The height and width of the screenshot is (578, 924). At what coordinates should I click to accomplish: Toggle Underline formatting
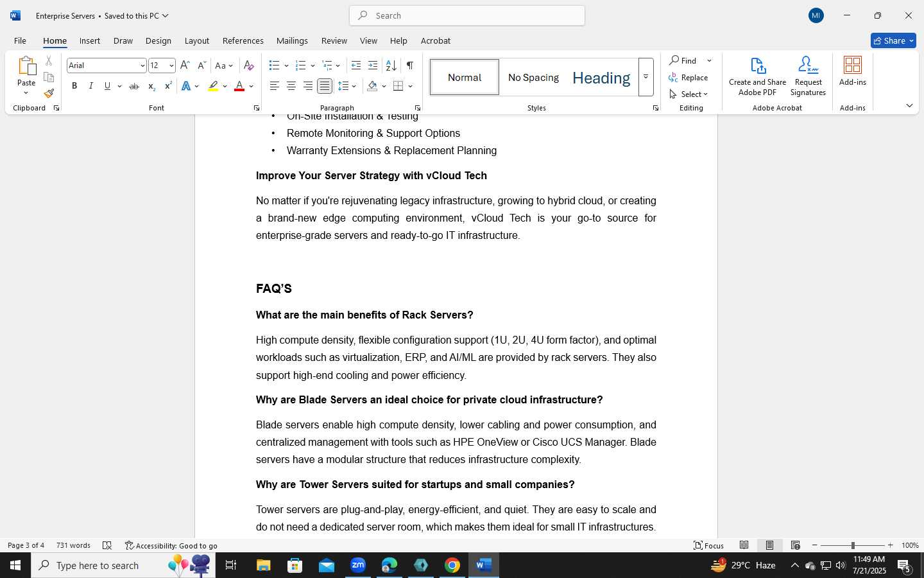point(107,86)
